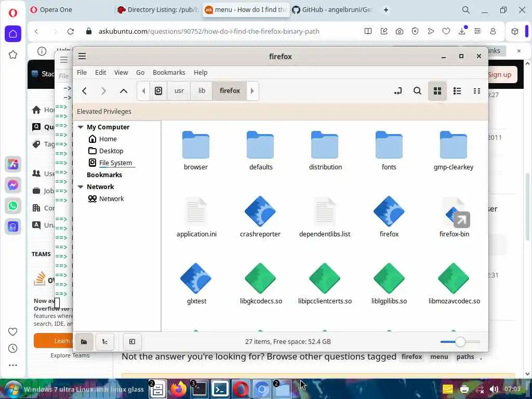The height and width of the screenshot is (399, 532).
Task: Open the Bookmarks menu
Action: 169,72
